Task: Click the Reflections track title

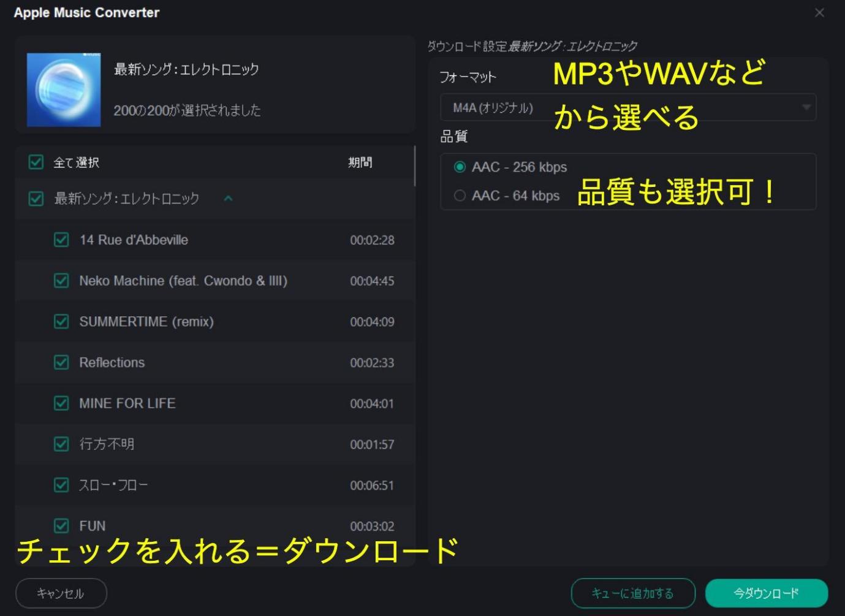Action: click(x=112, y=362)
